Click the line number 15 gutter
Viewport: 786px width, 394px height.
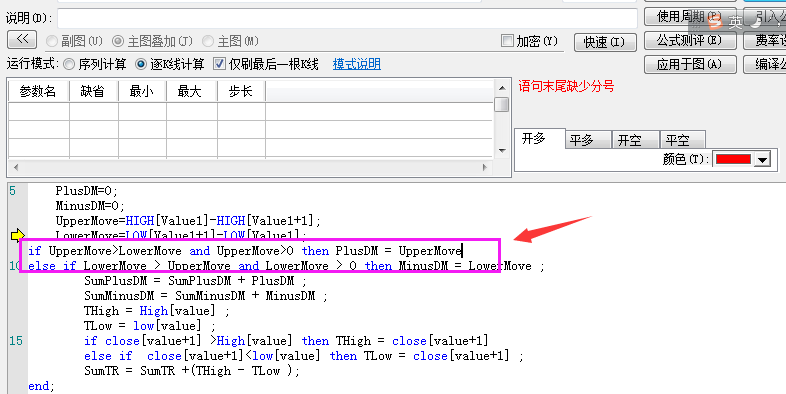pyautogui.click(x=16, y=341)
